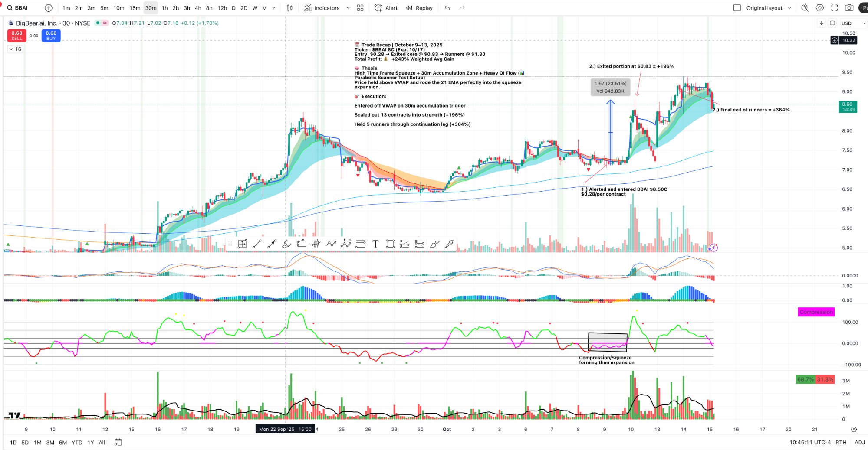Set range to 3M
868x450 pixels.
tap(50, 443)
